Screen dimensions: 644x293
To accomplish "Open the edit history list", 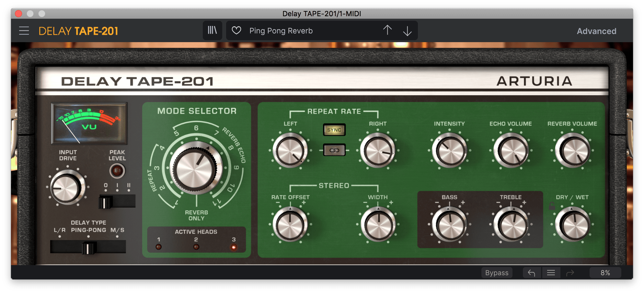I will pyautogui.click(x=551, y=273).
